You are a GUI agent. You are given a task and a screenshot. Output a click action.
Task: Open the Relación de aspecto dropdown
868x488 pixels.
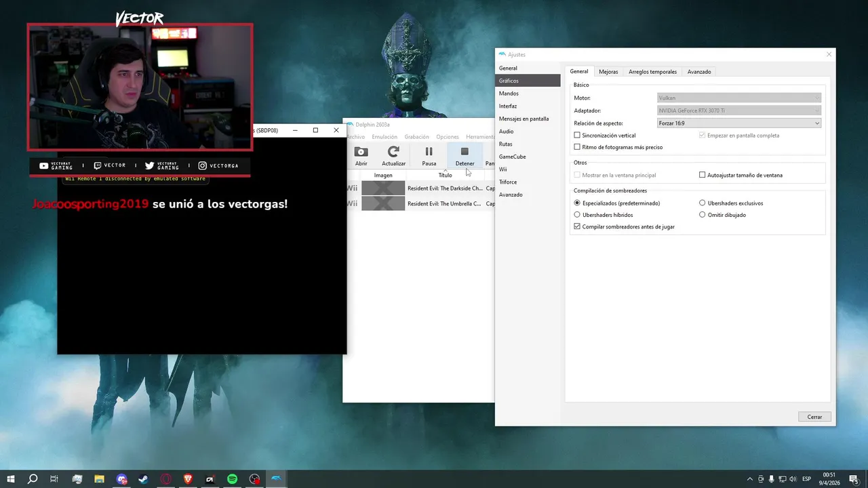pyautogui.click(x=739, y=123)
